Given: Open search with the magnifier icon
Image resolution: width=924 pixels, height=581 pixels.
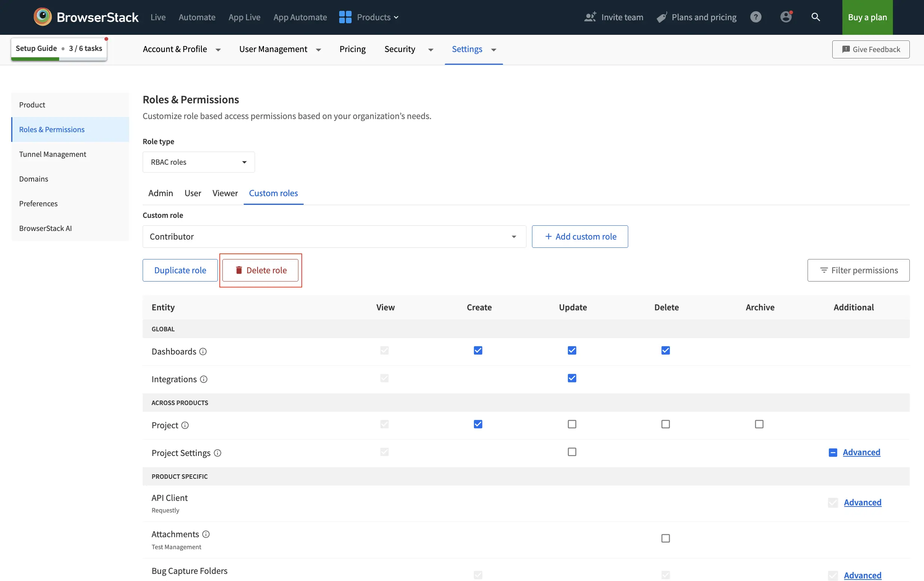Looking at the screenshot, I should click(x=815, y=17).
